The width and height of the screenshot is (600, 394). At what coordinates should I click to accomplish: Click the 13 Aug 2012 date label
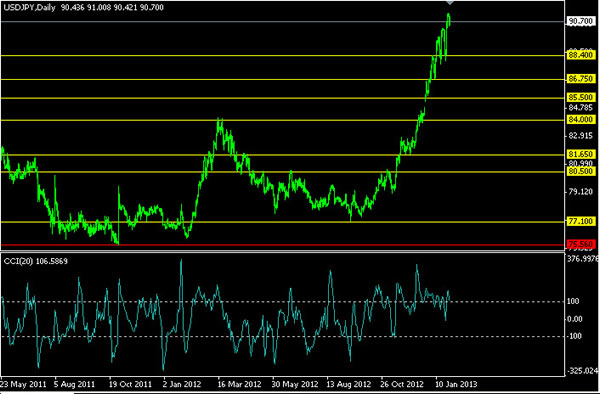tap(348, 384)
